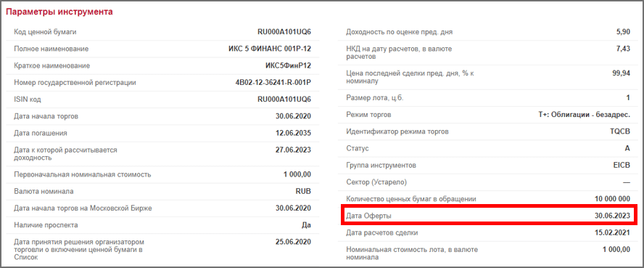Viewport: 644px width, 268px height.
Task: Click the offer date '30.06.2023'
Action: coord(612,216)
